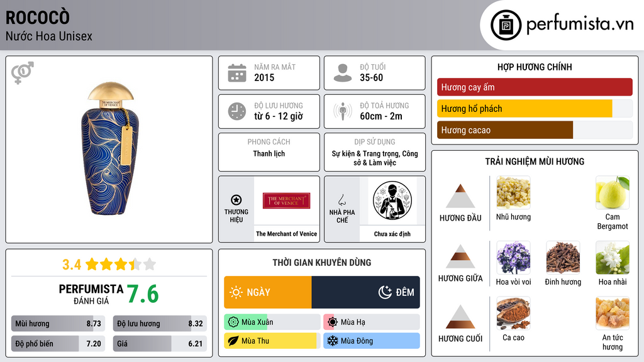
Task: Click the HƯƠNG CUỐI label
Action: pyautogui.click(x=460, y=339)
